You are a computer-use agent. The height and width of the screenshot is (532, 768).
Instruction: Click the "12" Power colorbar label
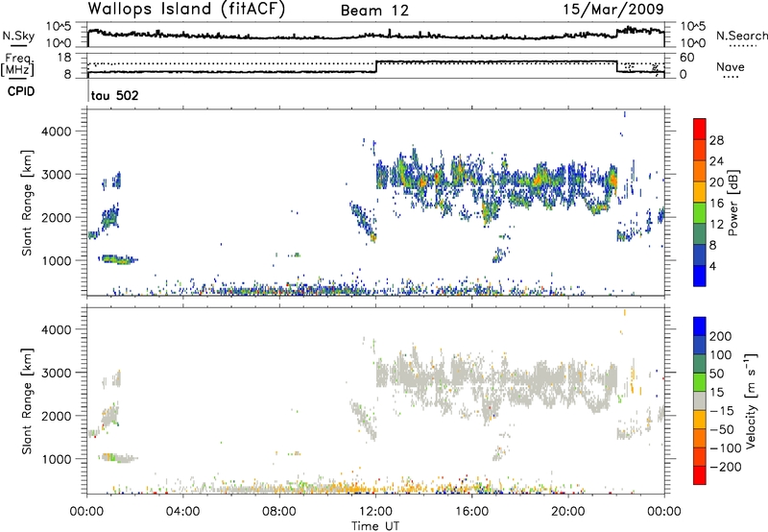tap(716, 224)
